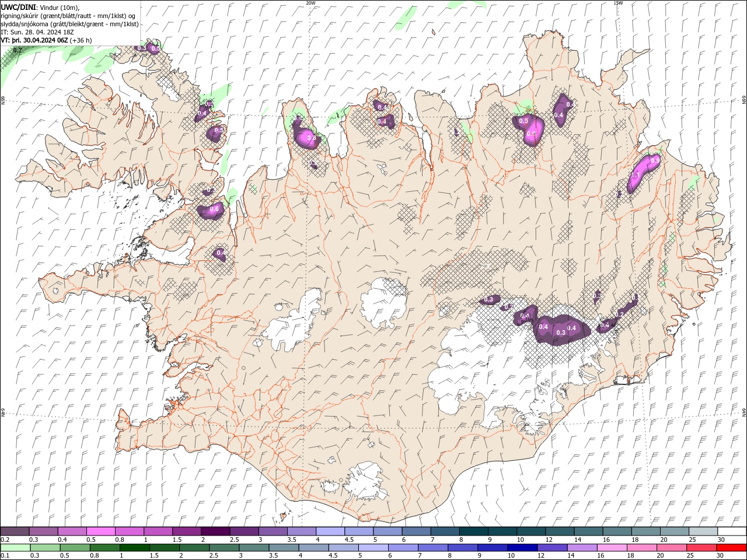The image size is (747, 560).
Task: Click the '30' label on the lower scale
Action: (x=721, y=556)
